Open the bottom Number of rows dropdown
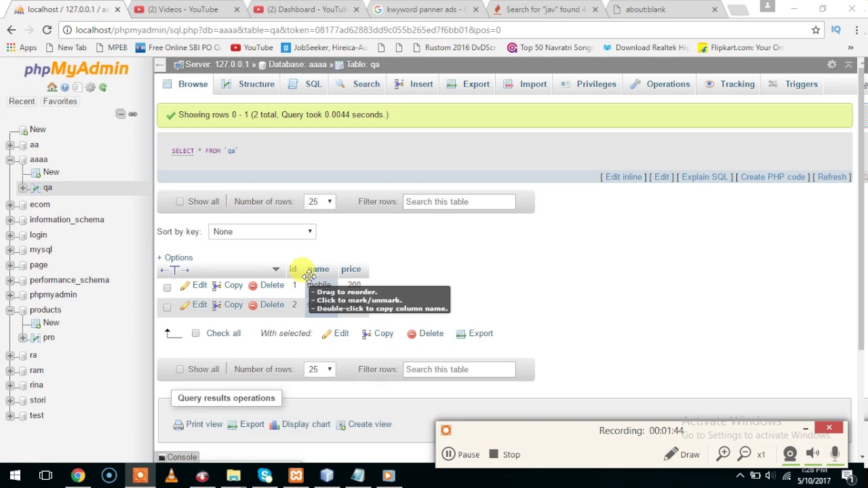The image size is (868, 488). pyautogui.click(x=320, y=369)
